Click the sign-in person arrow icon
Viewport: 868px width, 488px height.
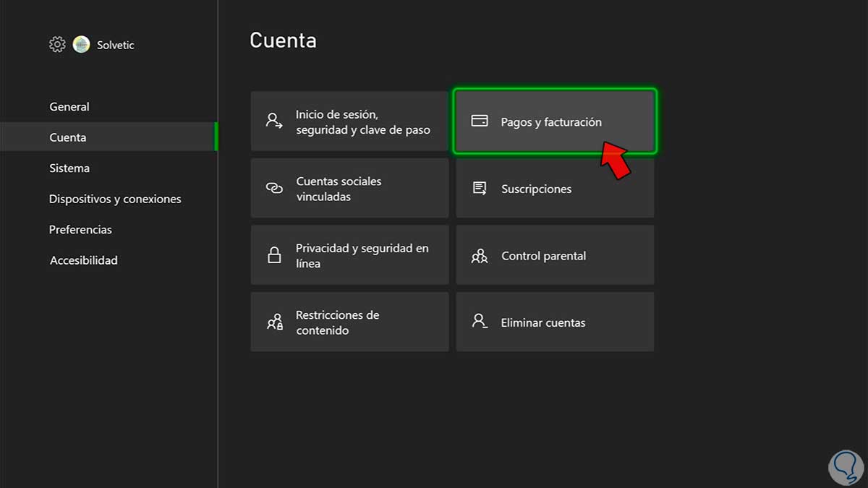pos(274,121)
